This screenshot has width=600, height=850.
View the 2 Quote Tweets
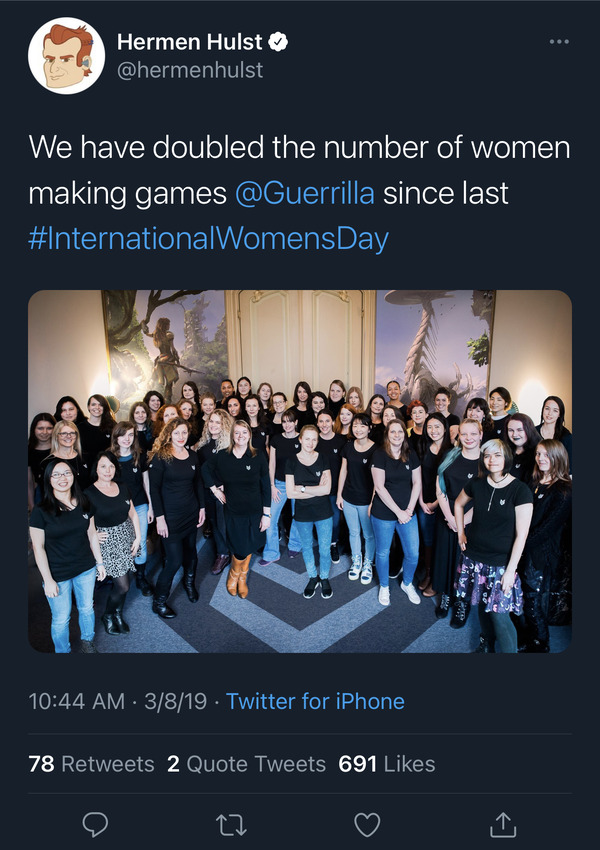pos(246,764)
